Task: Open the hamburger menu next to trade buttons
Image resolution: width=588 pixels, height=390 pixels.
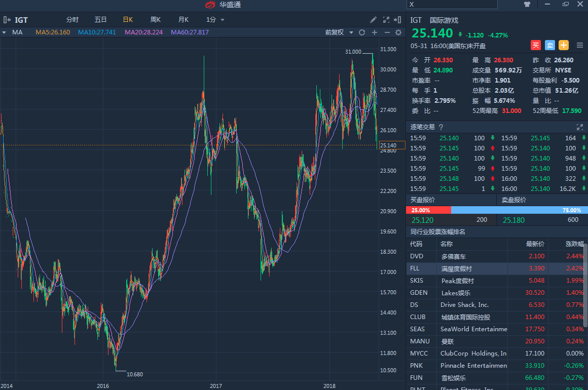Action: [x=580, y=45]
